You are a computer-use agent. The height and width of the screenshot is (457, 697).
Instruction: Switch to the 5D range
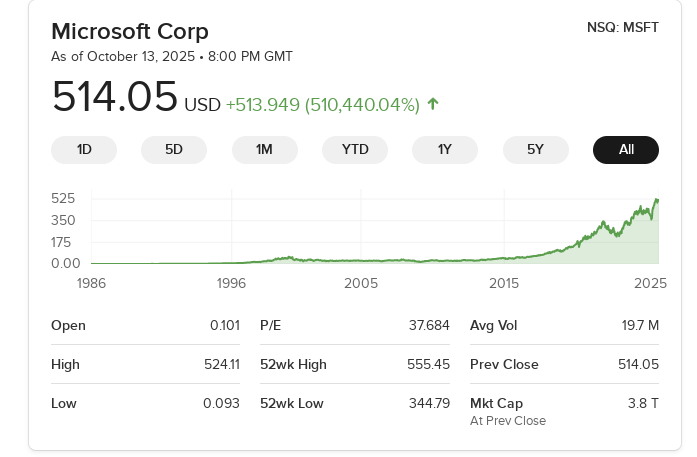(x=174, y=150)
